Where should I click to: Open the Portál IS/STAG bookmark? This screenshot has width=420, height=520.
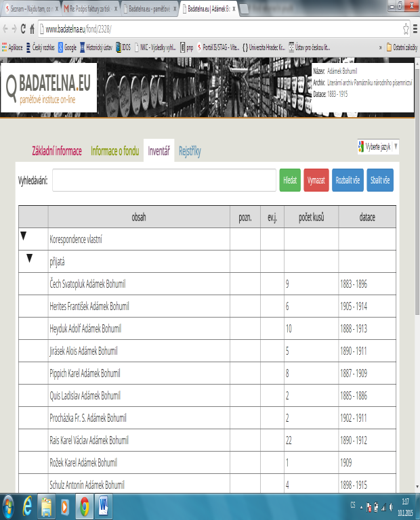218,47
